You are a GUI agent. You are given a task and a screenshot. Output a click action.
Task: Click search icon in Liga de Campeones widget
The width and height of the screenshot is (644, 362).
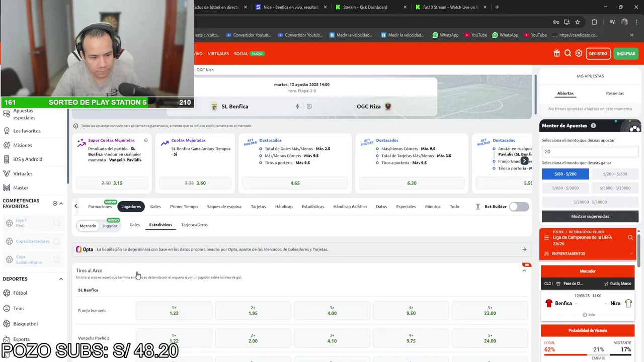tap(630, 237)
